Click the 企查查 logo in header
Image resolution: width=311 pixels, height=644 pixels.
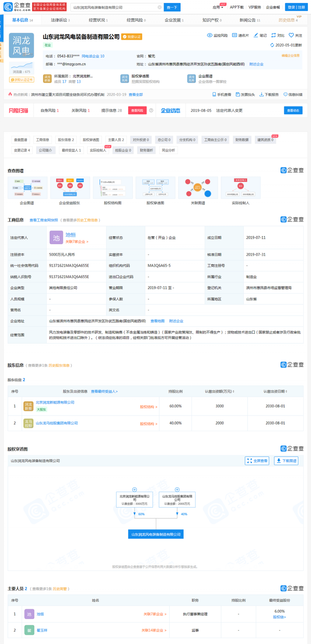point(17,7)
